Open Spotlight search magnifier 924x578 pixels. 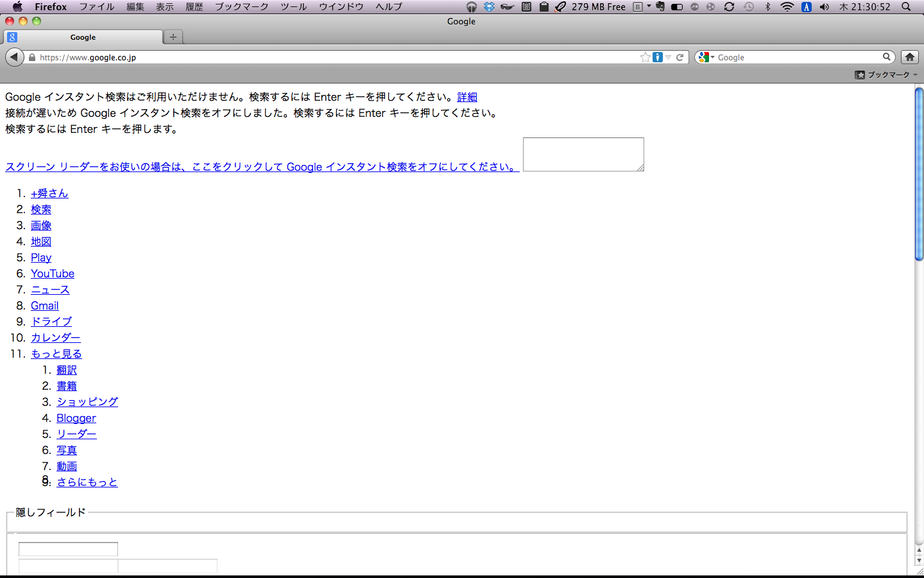tap(906, 6)
